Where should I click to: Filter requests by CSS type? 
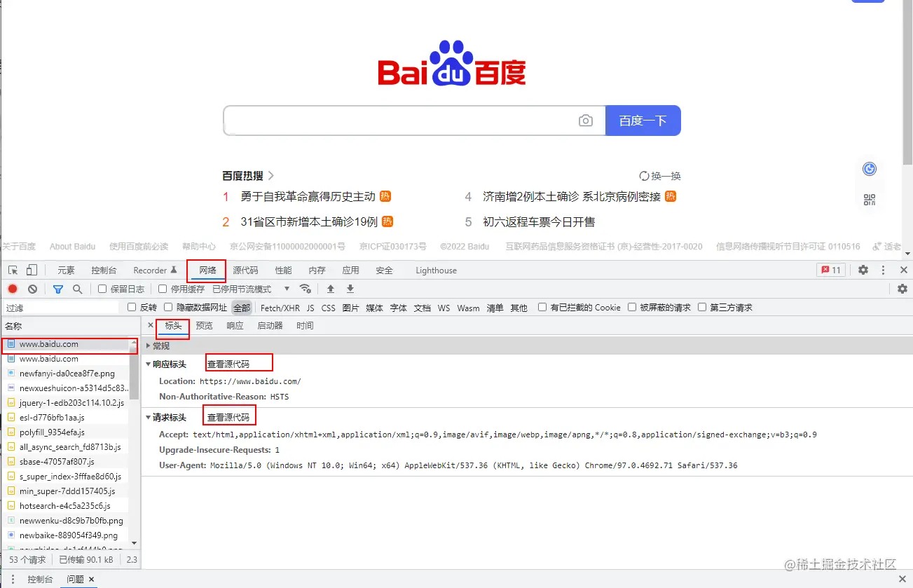[328, 308]
